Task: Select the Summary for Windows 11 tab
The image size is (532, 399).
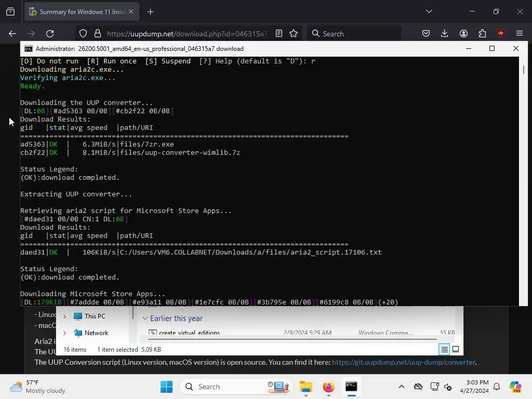Action: point(82,12)
